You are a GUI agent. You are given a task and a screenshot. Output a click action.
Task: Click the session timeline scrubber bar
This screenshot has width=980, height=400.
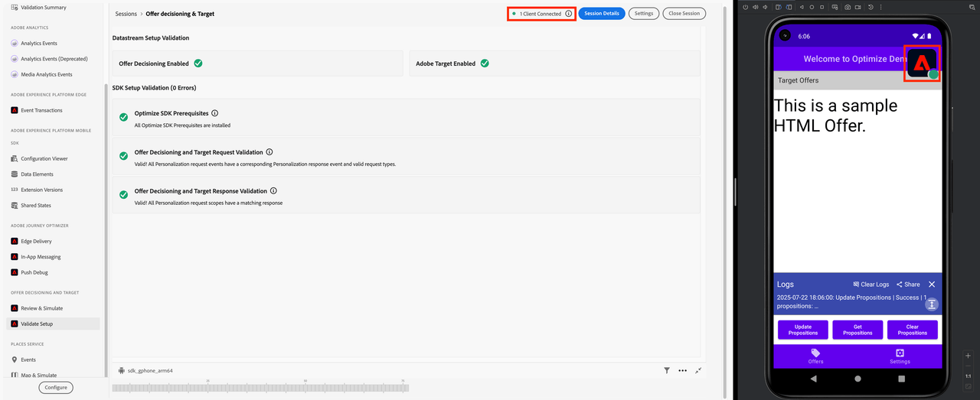[260, 388]
